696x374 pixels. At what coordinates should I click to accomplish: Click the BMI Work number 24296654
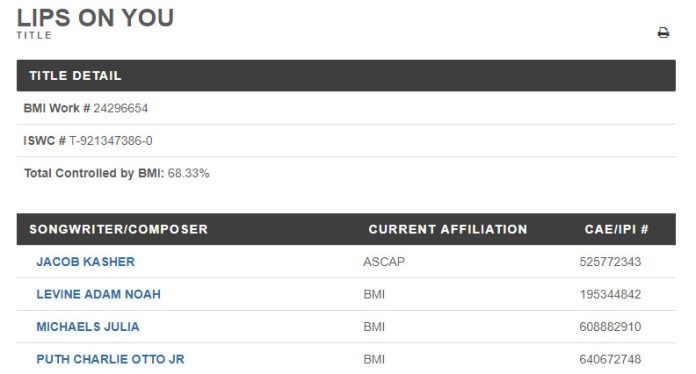click(x=120, y=108)
